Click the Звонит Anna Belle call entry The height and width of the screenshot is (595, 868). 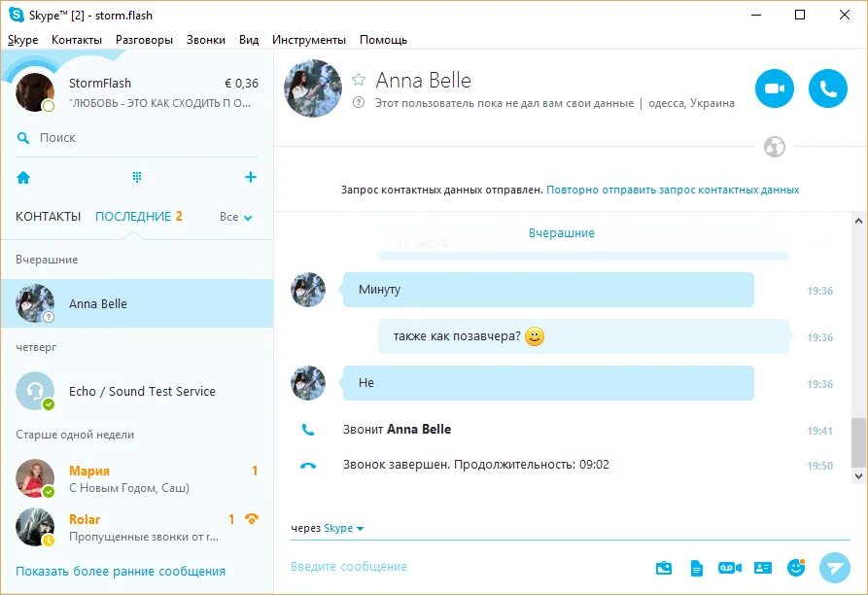(397, 430)
